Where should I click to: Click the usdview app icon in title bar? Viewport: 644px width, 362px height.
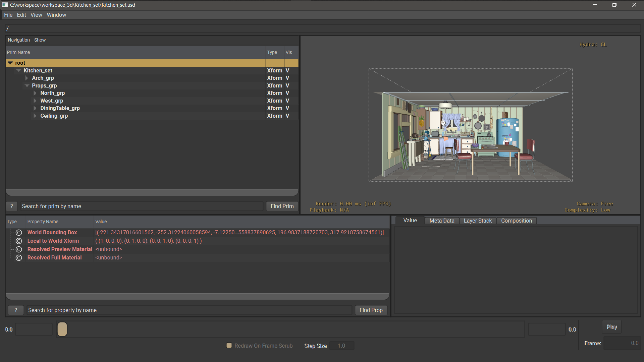tap(5, 5)
